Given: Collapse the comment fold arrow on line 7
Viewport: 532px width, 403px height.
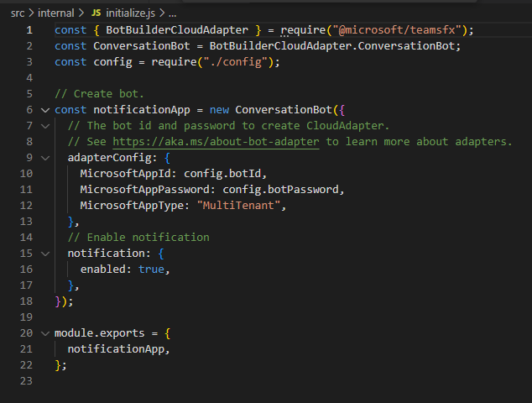Looking at the screenshot, I should [x=45, y=126].
